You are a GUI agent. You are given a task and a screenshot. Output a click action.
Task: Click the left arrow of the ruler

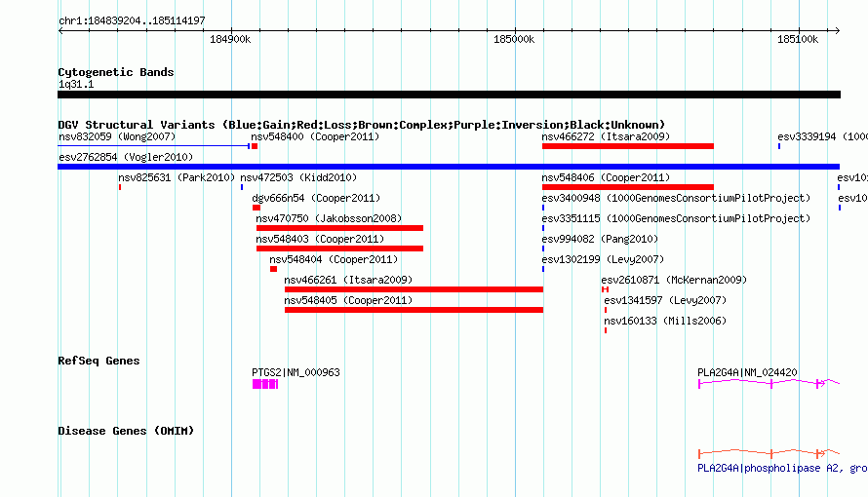tap(60, 30)
